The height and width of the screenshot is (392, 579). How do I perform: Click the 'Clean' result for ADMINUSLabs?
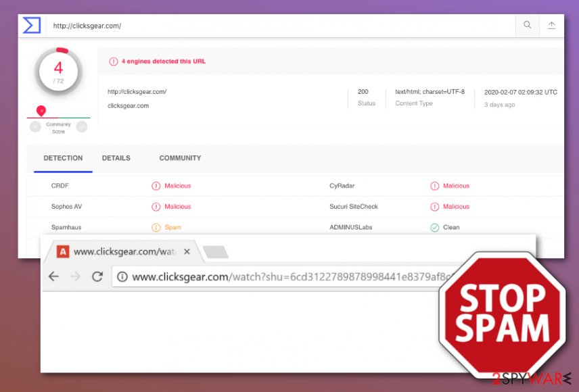[451, 227]
